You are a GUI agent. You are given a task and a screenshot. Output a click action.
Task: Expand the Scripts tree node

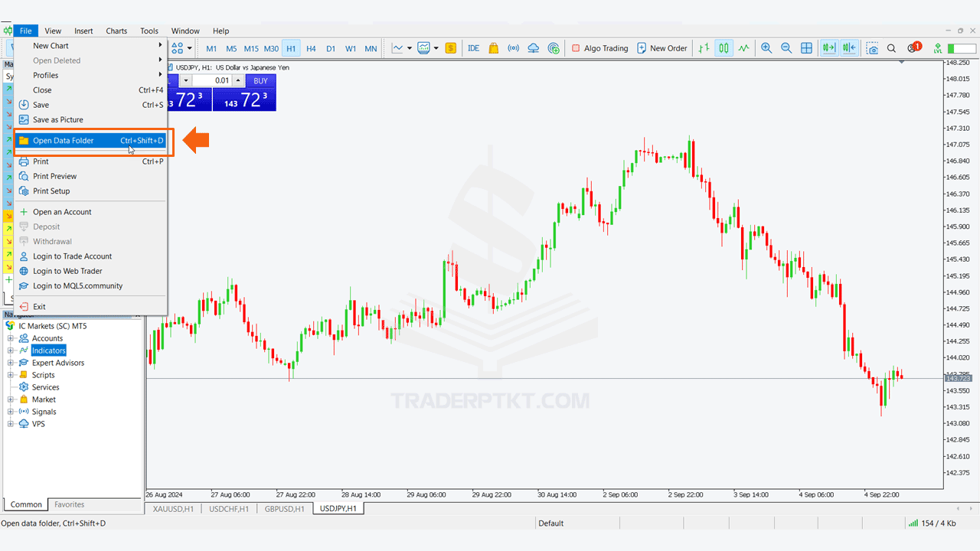(11, 375)
